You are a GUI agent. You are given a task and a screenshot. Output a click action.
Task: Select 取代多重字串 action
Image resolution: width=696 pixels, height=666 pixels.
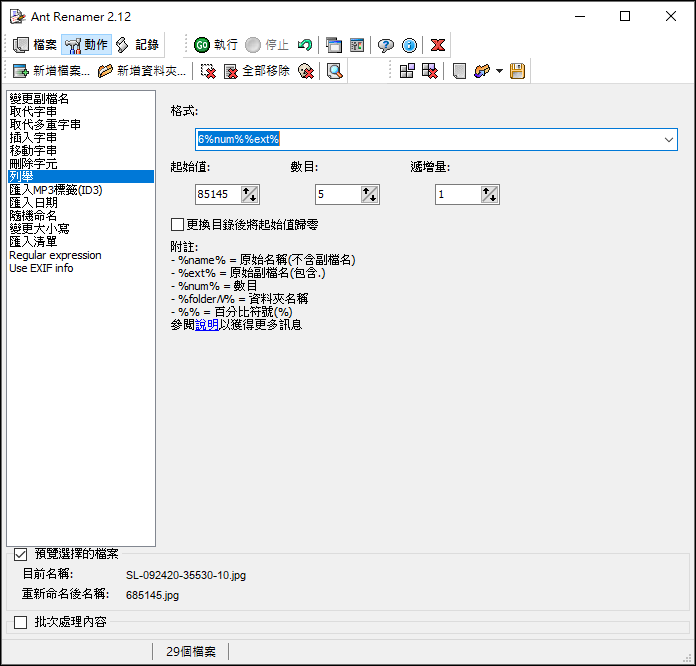[81, 125]
